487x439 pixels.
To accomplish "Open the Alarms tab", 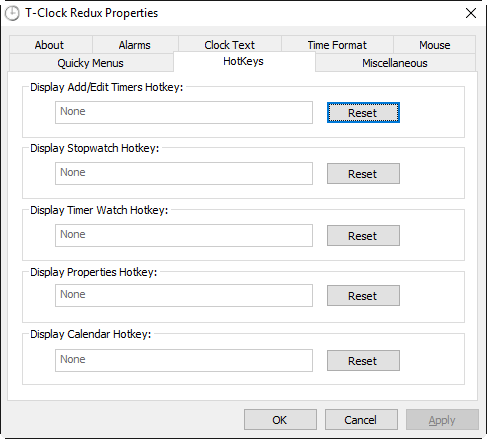I will [135, 45].
